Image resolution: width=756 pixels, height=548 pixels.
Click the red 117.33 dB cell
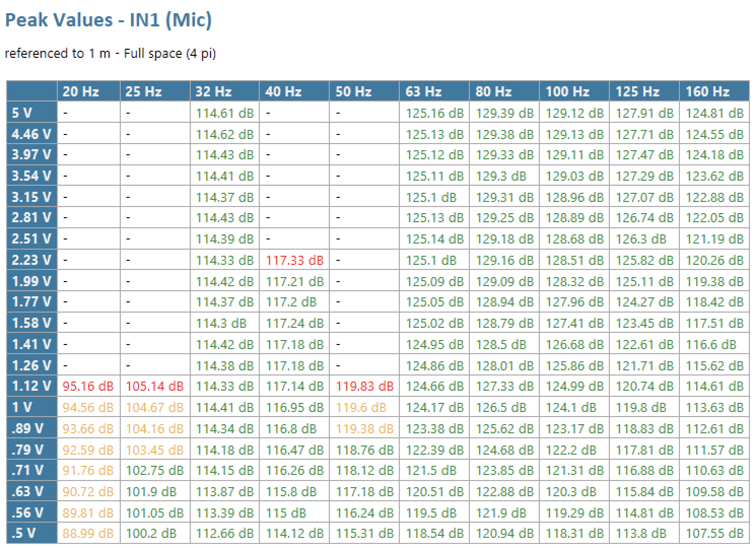tap(294, 260)
